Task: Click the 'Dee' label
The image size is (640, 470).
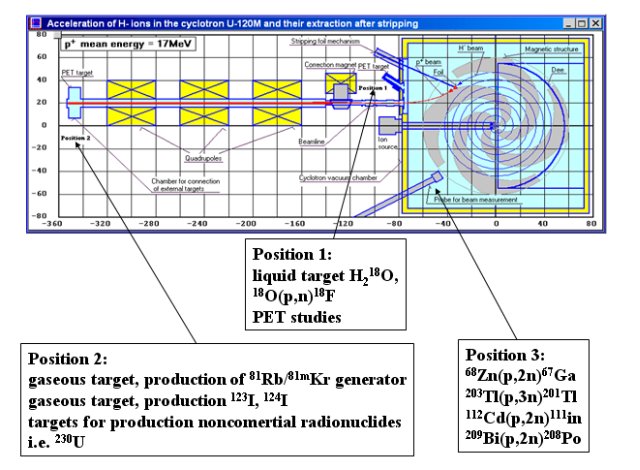Action: point(558,70)
